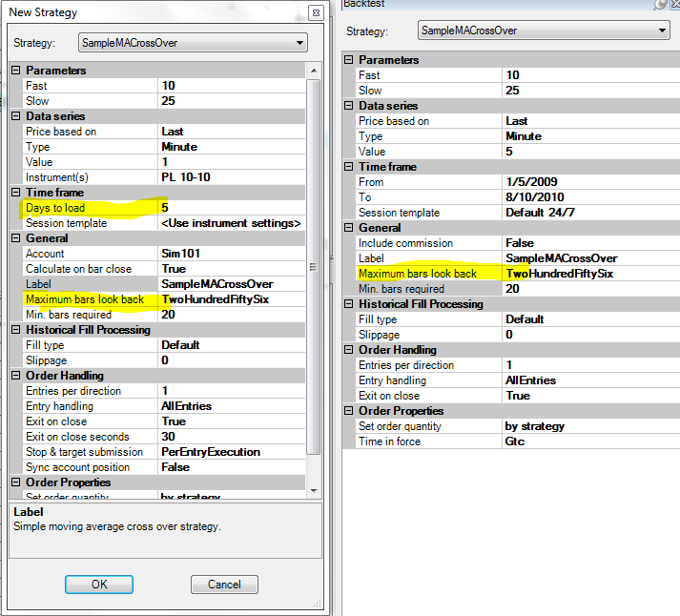Select Price based on Last in Backtest panel
The height and width of the screenshot is (616, 680).
click(591, 121)
